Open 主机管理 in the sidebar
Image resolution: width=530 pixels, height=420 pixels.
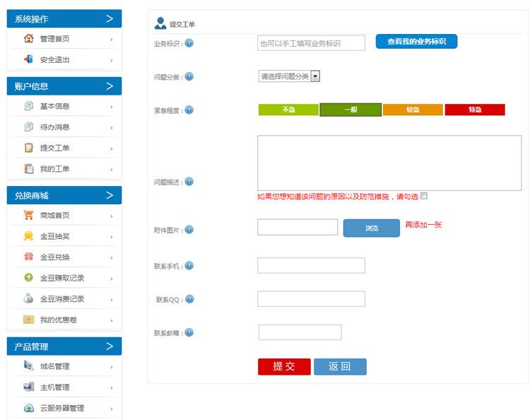[x=64, y=387]
